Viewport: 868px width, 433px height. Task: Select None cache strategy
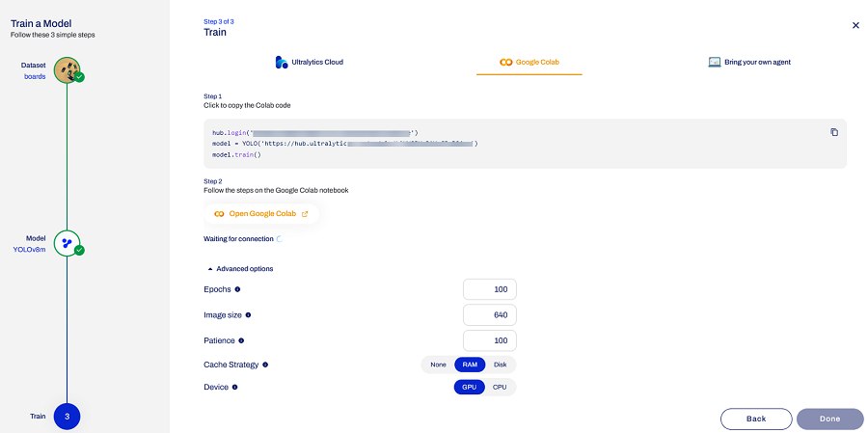coord(438,365)
